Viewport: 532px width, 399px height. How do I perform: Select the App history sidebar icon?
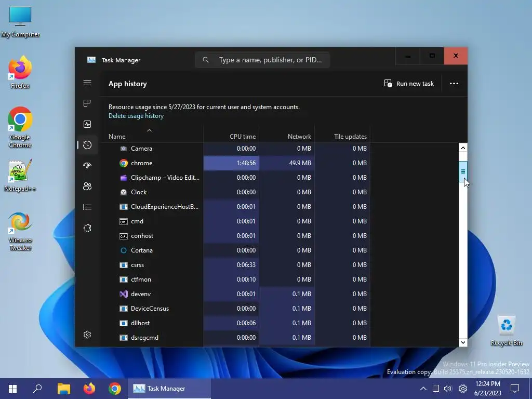coord(87,145)
